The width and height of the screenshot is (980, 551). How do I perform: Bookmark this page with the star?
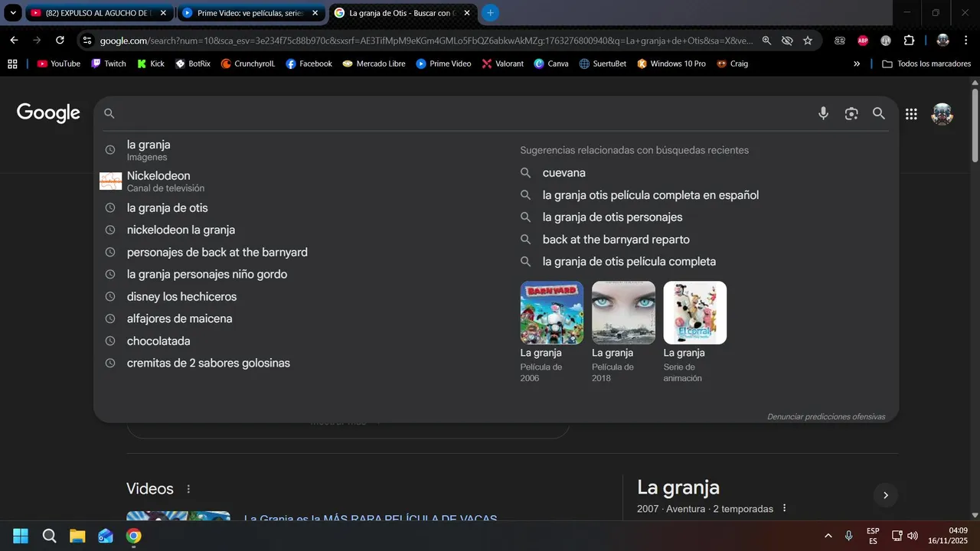(808, 41)
